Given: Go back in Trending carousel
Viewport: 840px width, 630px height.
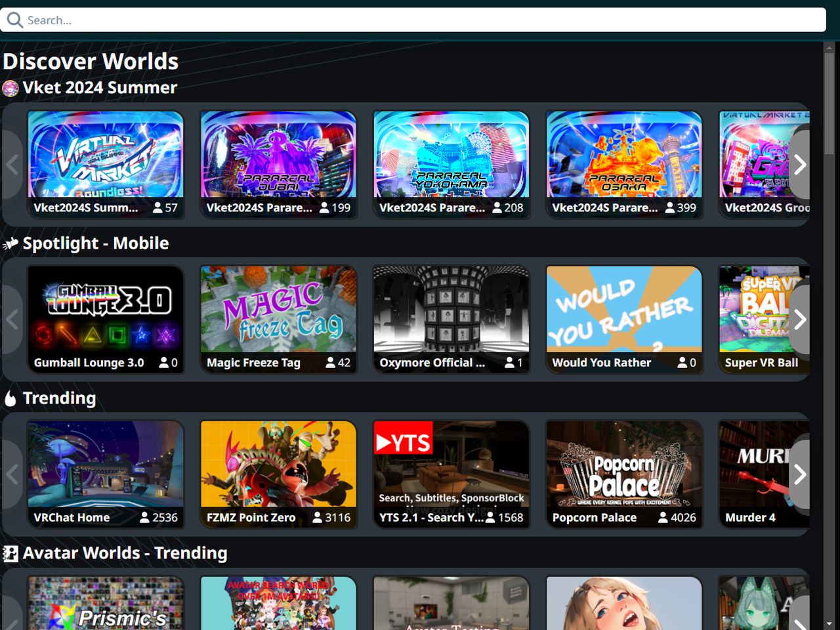Looking at the screenshot, I should pos(12,474).
